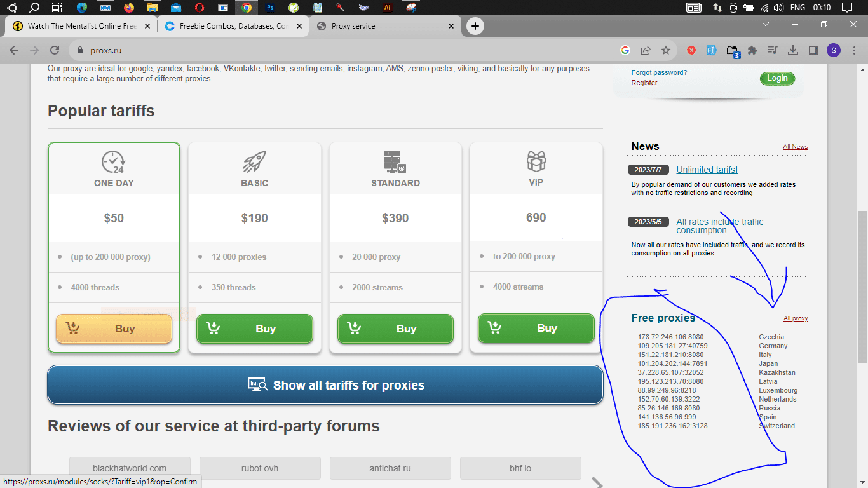The height and width of the screenshot is (488, 868).
Task: Open the Mail app from the taskbar
Action: pyautogui.click(x=176, y=8)
